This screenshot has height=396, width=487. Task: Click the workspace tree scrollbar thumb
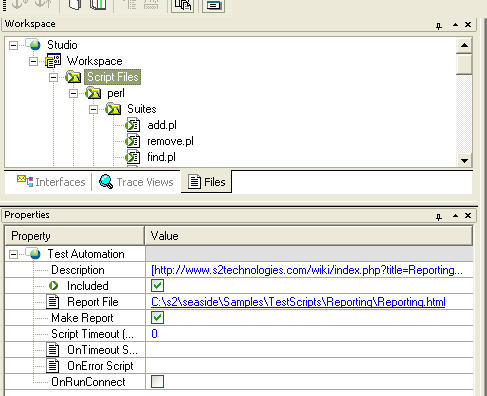tap(464, 64)
